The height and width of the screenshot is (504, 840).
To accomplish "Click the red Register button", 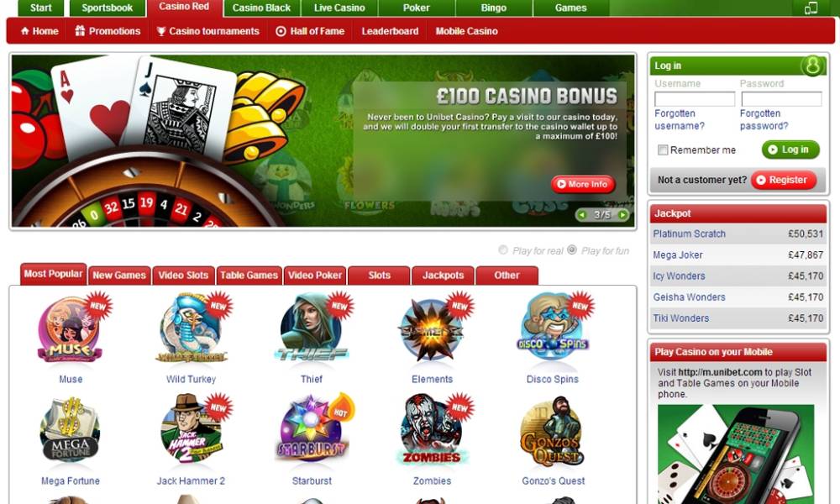I will pyautogui.click(x=783, y=180).
